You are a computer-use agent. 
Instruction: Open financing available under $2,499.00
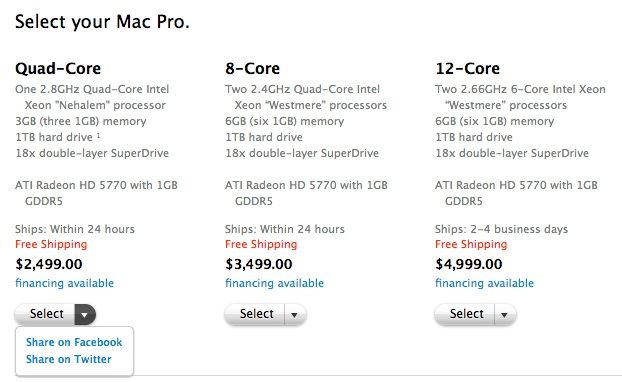click(x=64, y=283)
